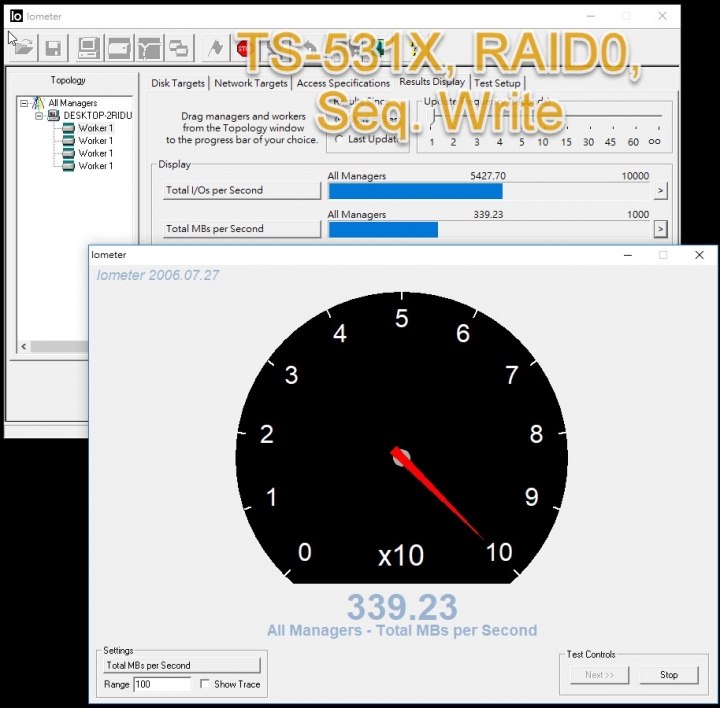Click Start Network Worker toolbar icon
The width and height of the screenshot is (720, 708).
(x=149, y=47)
